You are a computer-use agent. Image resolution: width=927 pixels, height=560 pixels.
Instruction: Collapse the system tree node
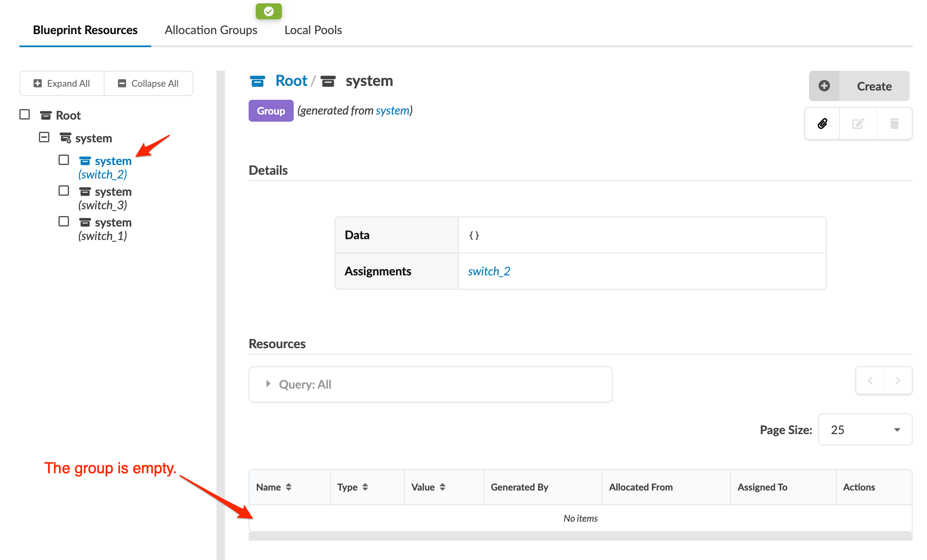(x=44, y=137)
